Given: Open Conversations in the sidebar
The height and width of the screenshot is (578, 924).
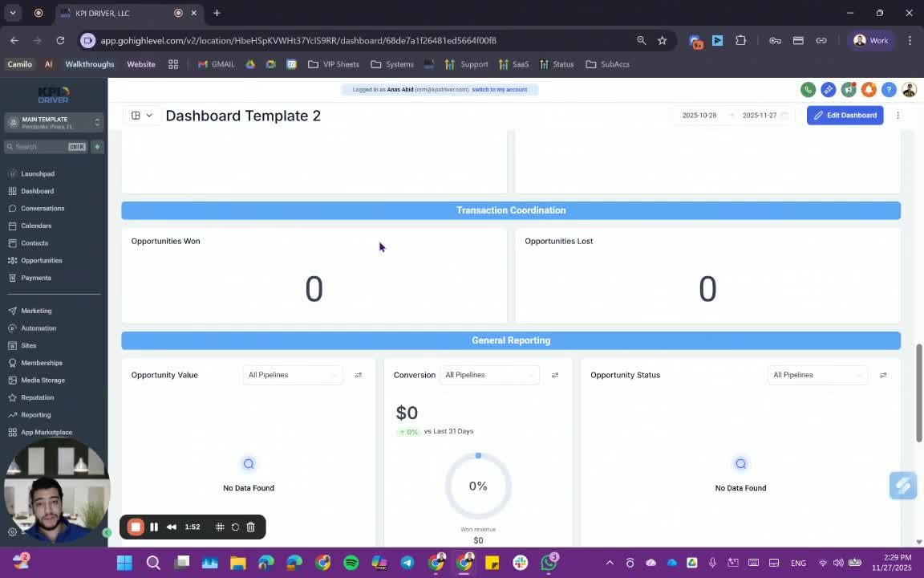Looking at the screenshot, I should tap(43, 209).
